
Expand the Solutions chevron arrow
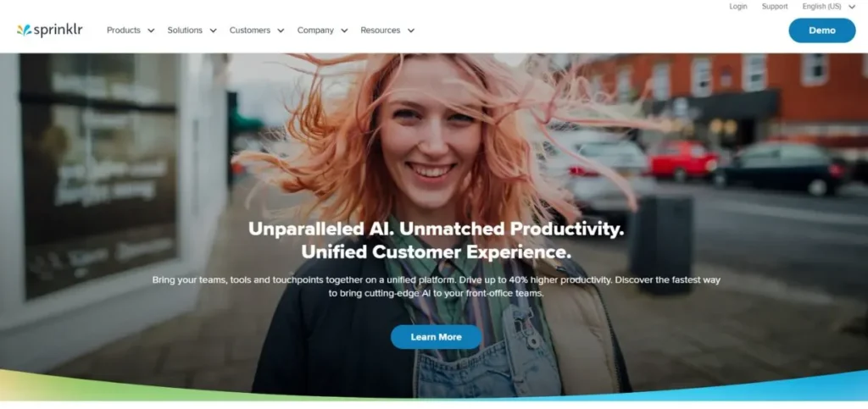click(x=213, y=31)
